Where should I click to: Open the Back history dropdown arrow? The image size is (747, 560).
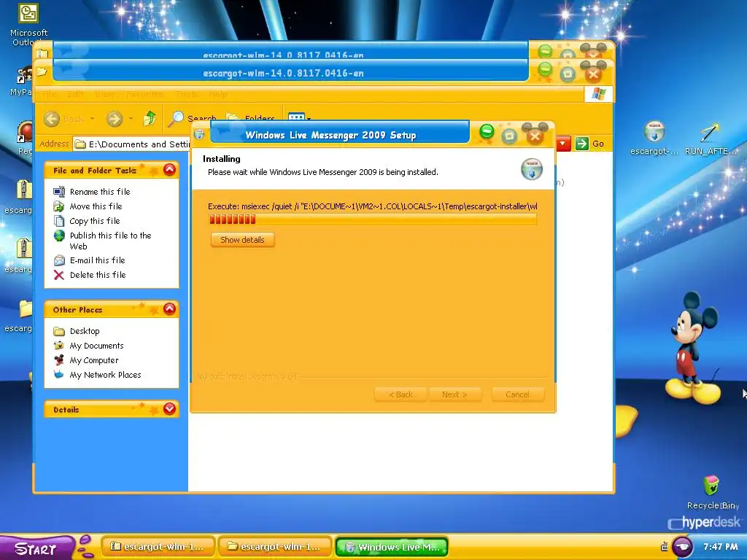click(93, 119)
